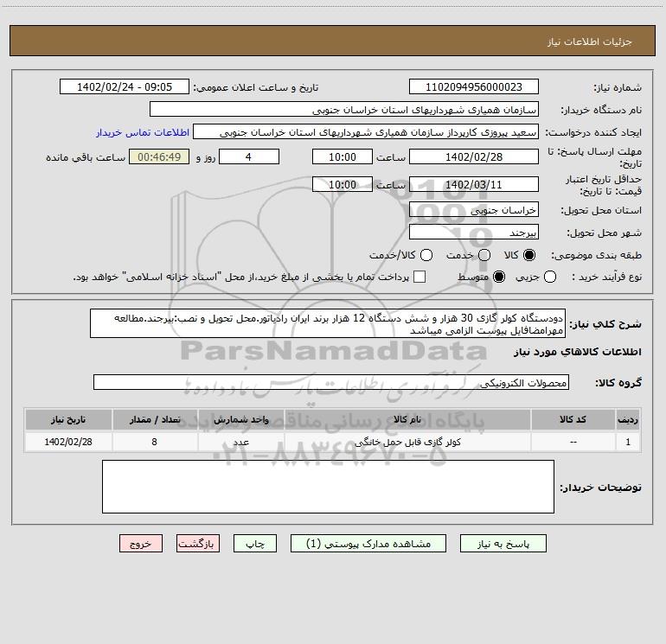
Task: Toggle the اسناد خزانه اسلامی payment checkbox
Action: [x=419, y=277]
